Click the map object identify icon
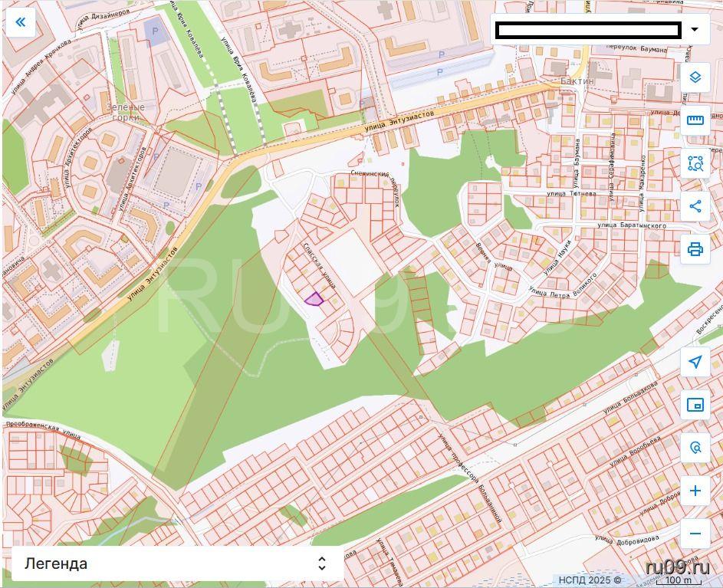 tap(695, 448)
